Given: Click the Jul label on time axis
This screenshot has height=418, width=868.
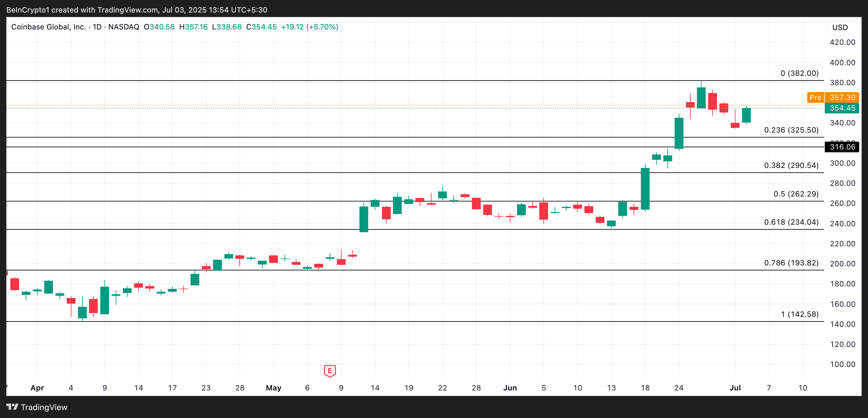Looking at the screenshot, I should coord(735,388).
